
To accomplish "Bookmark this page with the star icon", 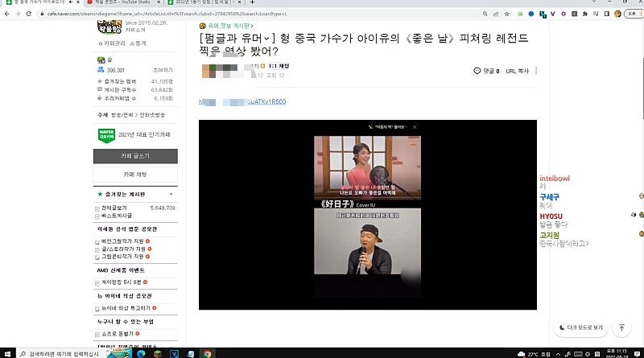I will [507, 14].
